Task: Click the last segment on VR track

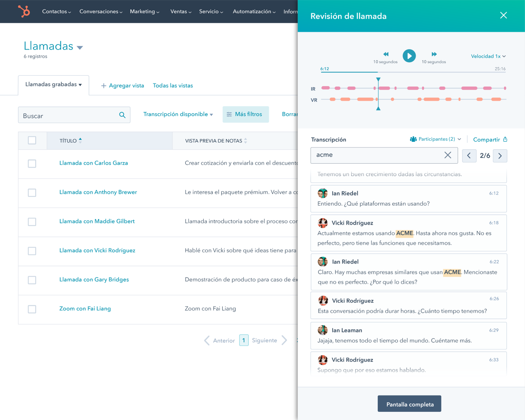Action: point(496,99)
